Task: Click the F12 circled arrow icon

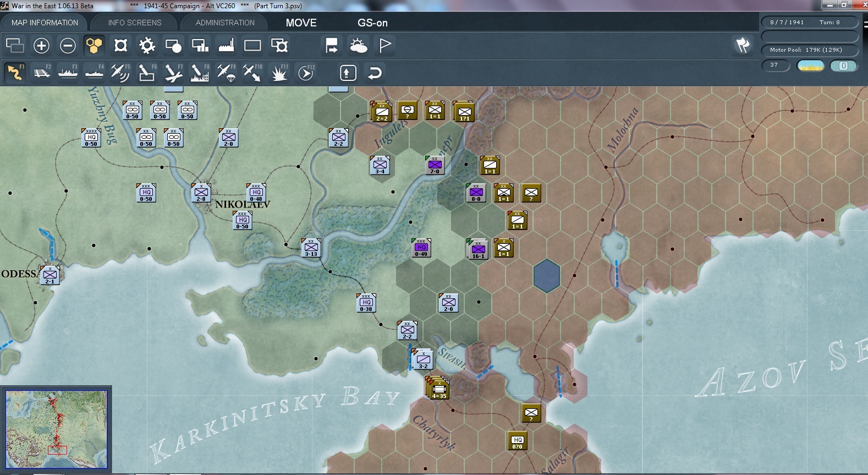Action: 306,73
